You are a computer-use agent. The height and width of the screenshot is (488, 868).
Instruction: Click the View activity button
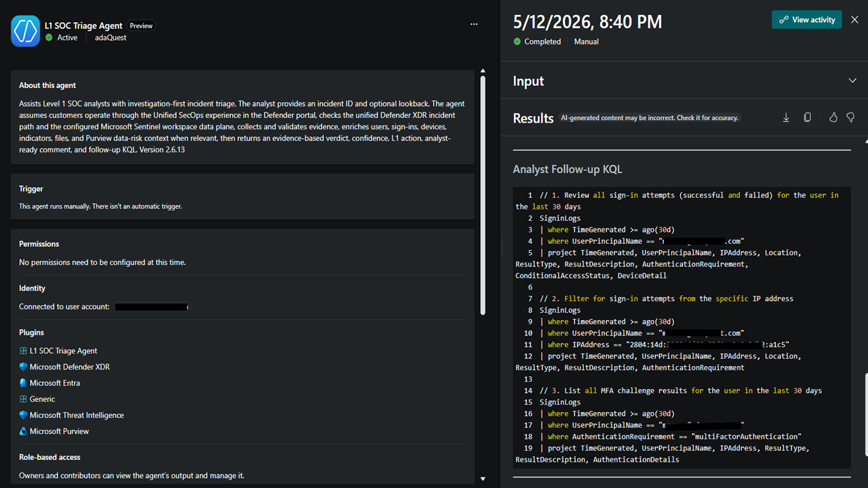point(806,20)
